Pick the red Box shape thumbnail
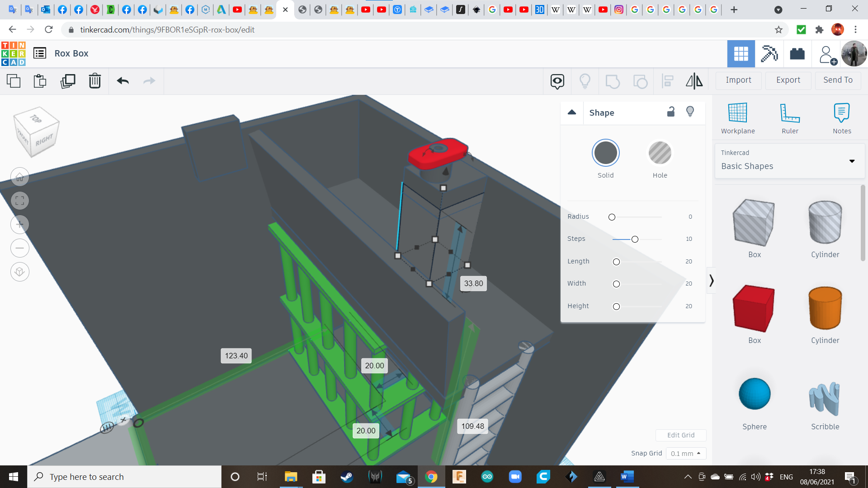The width and height of the screenshot is (868, 488). [754, 309]
